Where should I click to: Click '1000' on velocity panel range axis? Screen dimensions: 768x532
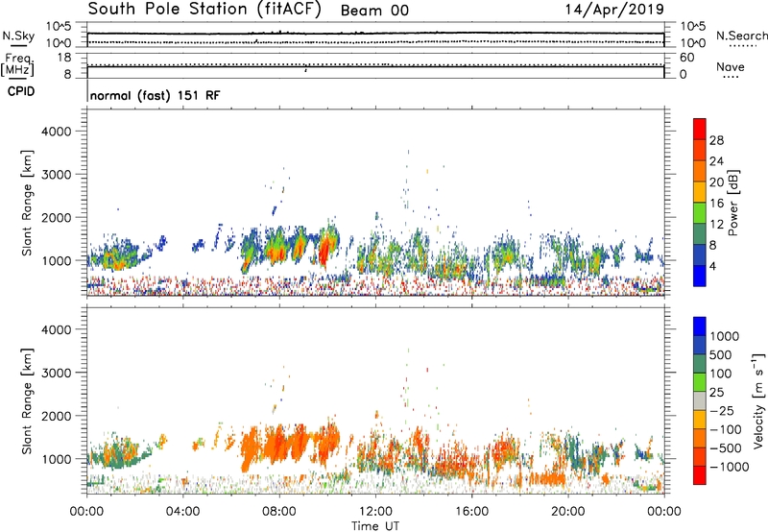(x=56, y=459)
